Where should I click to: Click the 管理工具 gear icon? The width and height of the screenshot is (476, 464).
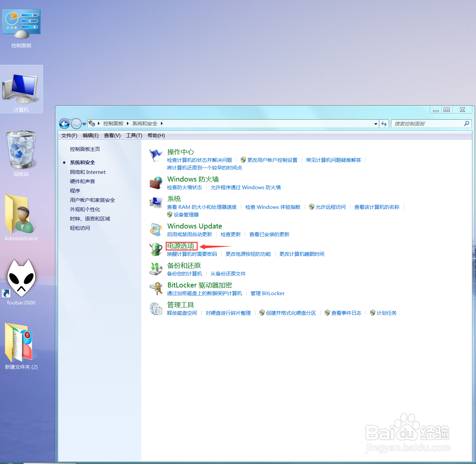tap(156, 308)
